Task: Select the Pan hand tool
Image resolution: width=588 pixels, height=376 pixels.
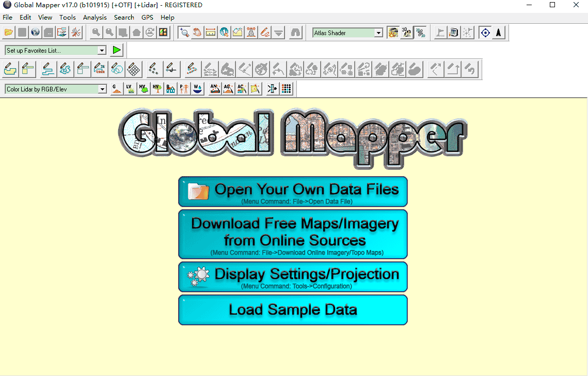Action: coord(197,33)
